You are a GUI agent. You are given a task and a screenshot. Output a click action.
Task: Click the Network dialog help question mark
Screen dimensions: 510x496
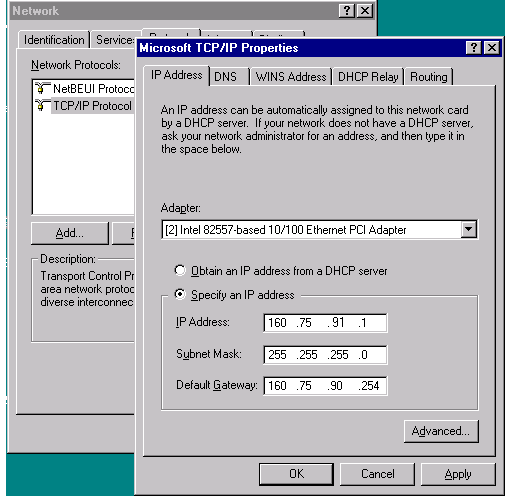click(347, 11)
